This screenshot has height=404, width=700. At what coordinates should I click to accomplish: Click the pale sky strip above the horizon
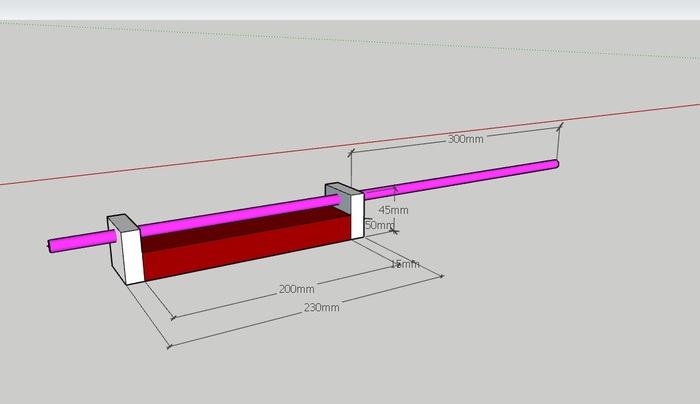(350, 9)
